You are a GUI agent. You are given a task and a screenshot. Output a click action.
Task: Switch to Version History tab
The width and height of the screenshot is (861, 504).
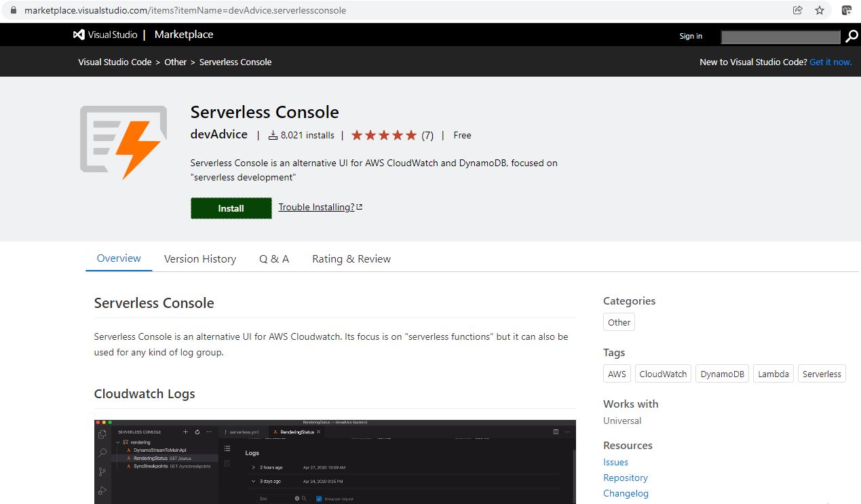click(200, 258)
